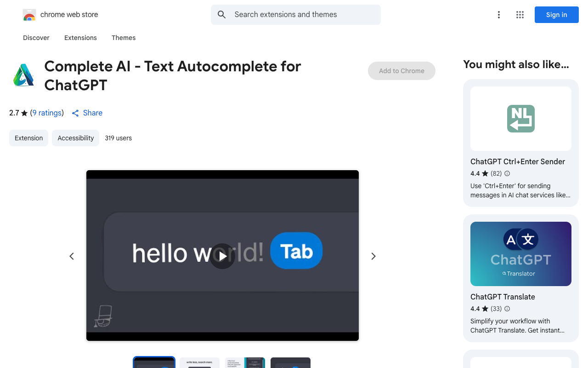The image size is (588, 368).
Task: Open the ChatGPT Translate title
Action: coord(503,297)
